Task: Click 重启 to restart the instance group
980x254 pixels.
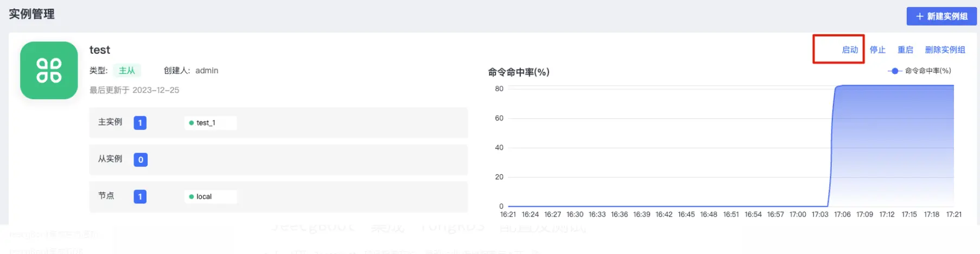Action: coord(905,50)
